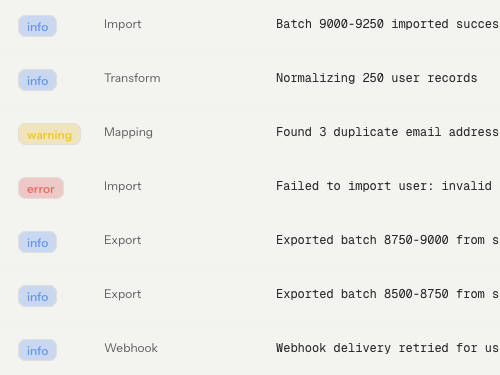Select the Mapping source label
The image size is (500, 375).
click(128, 132)
